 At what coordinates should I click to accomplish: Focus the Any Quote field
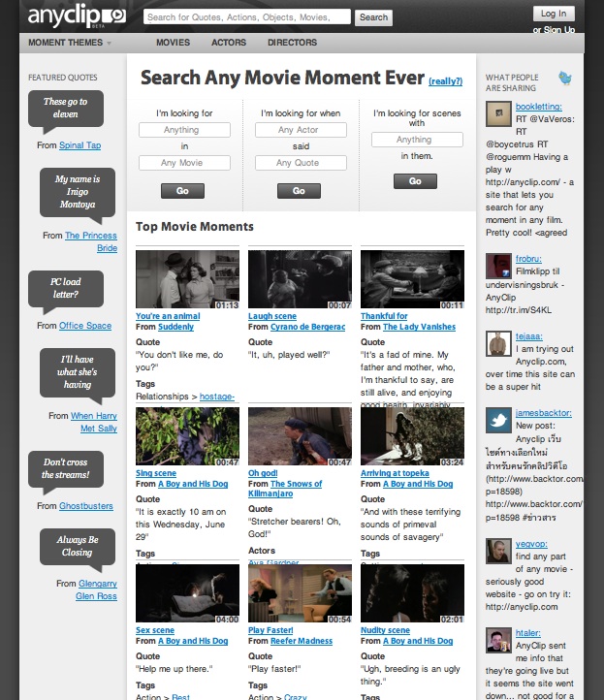301,163
